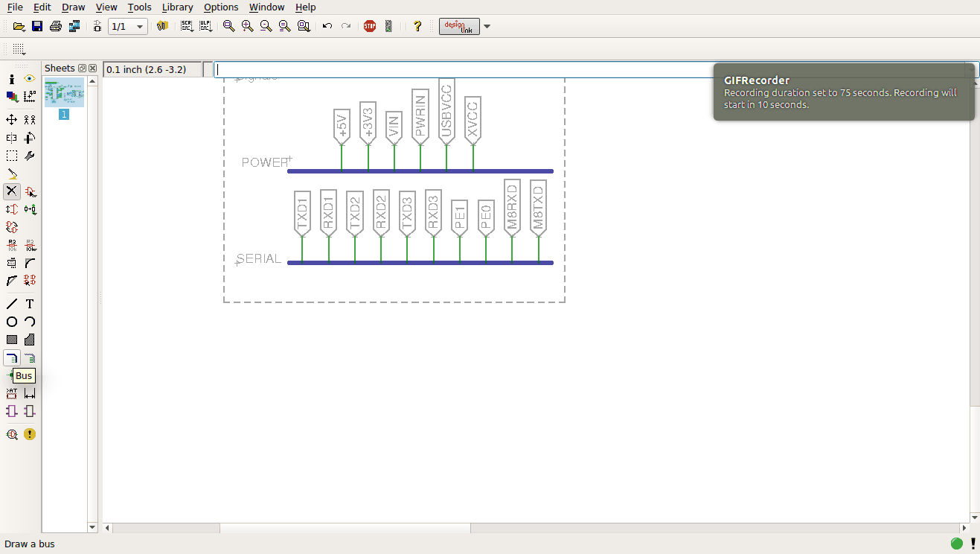
Task: Close the Sheets panel
Action: (93, 69)
